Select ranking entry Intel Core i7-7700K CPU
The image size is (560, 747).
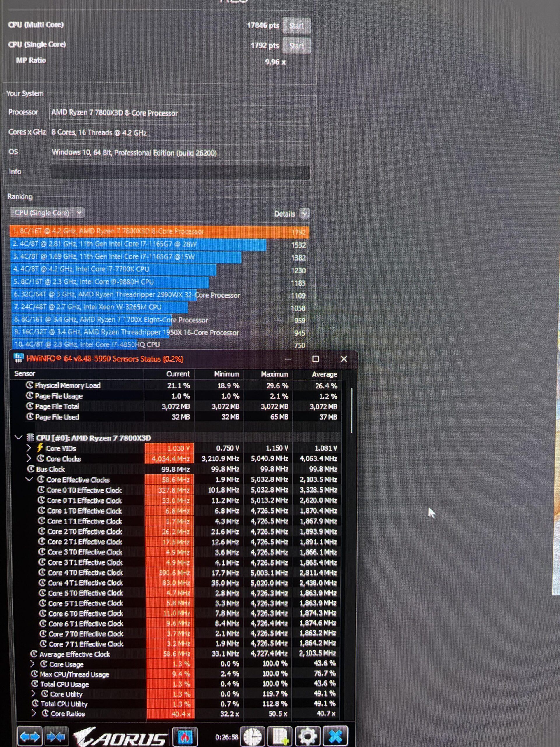click(x=159, y=270)
